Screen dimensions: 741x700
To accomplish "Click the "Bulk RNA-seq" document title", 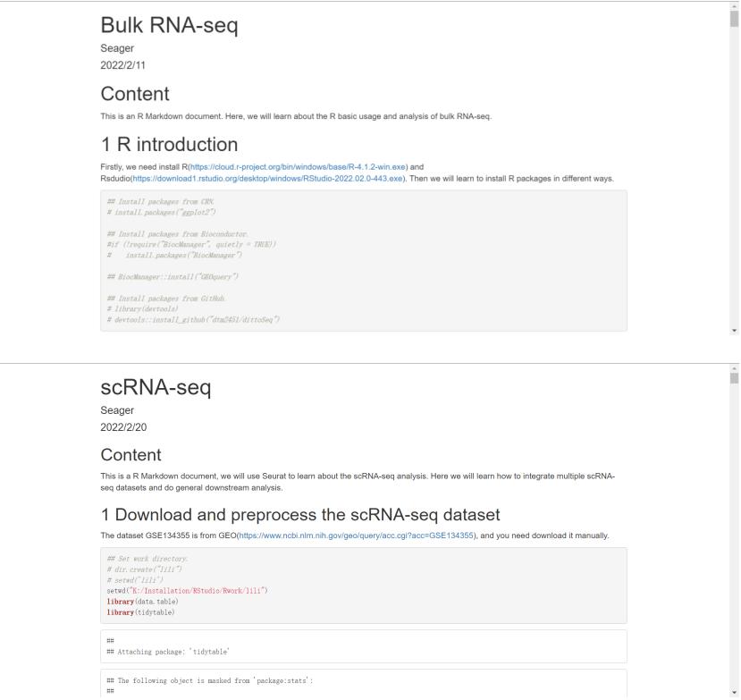I will [x=169, y=26].
